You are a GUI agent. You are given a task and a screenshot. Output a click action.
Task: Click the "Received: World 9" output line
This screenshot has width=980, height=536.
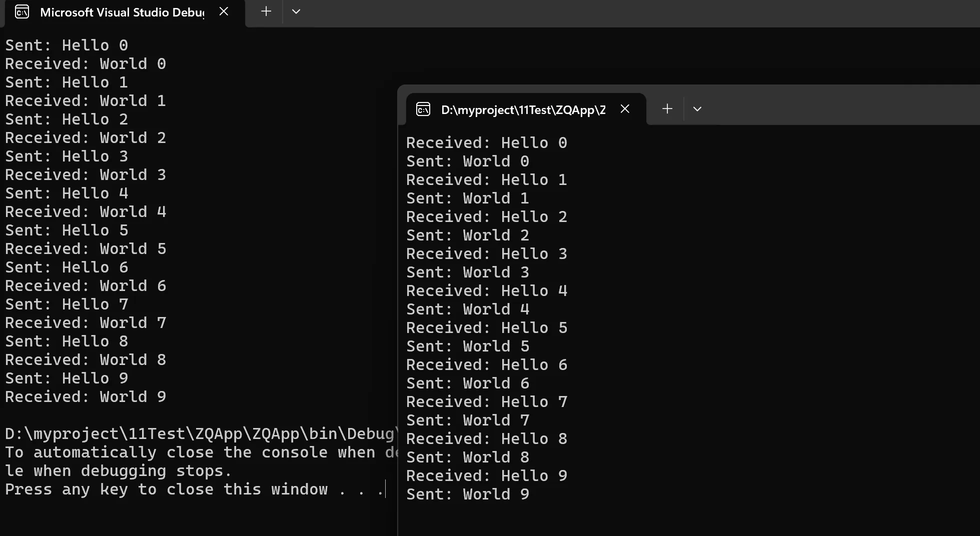[x=86, y=397]
